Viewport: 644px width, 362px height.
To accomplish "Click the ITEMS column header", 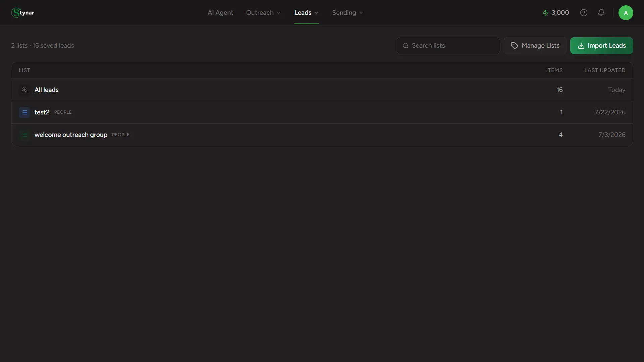I will click(554, 70).
